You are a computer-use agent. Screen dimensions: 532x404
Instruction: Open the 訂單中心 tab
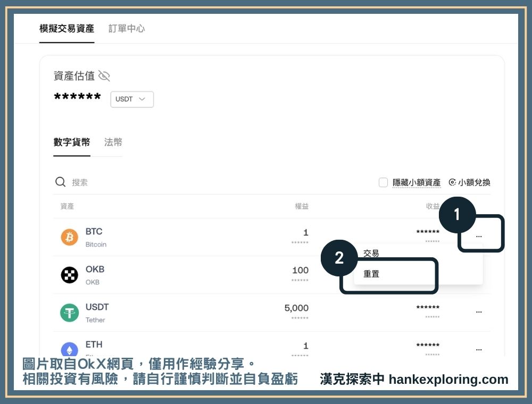pyautogui.click(x=127, y=29)
